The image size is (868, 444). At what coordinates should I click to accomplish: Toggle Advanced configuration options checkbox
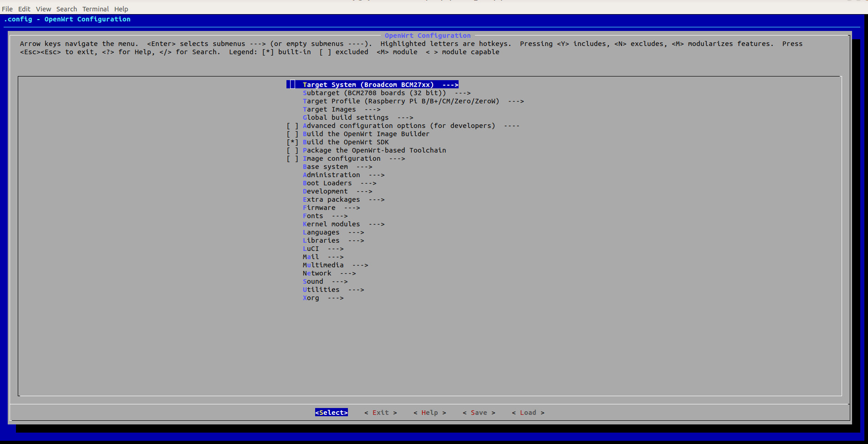[292, 126]
